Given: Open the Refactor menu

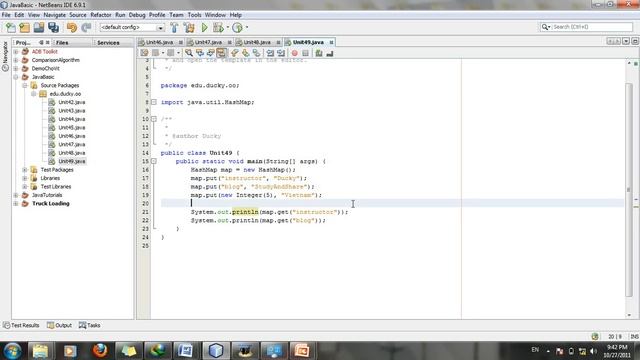Looking at the screenshot, I should [x=100, y=15].
